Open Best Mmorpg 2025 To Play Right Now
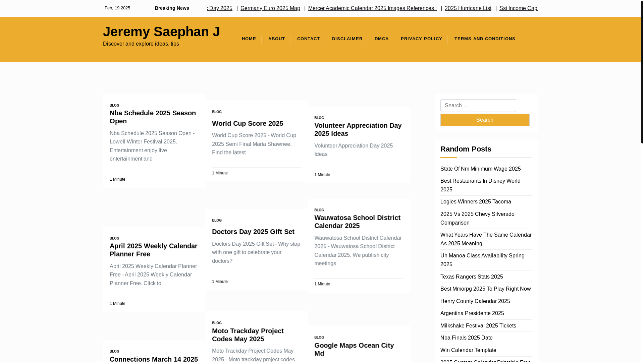The image size is (644, 362). (x=485, y=289)
